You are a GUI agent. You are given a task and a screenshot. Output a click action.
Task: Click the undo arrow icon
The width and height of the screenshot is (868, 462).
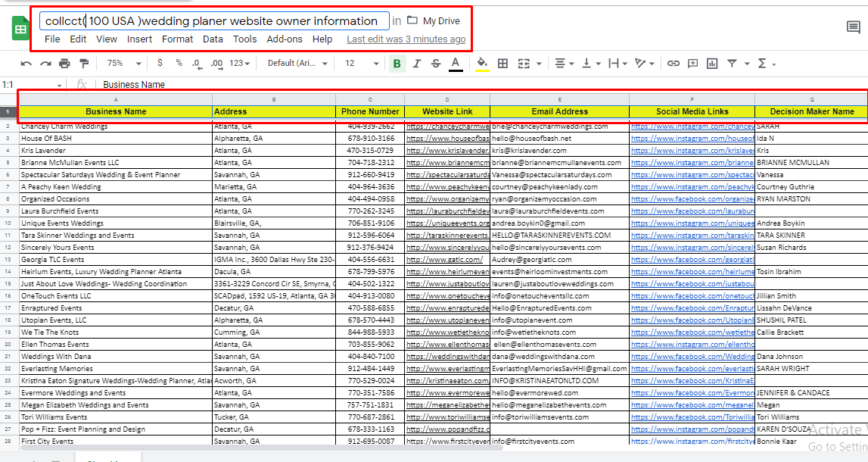(26, 64)
